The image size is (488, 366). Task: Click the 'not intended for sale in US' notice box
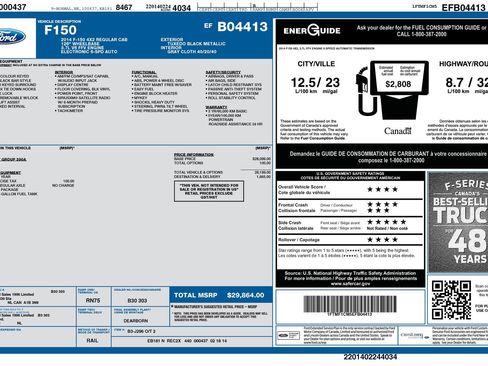click(x=209, y=191)
